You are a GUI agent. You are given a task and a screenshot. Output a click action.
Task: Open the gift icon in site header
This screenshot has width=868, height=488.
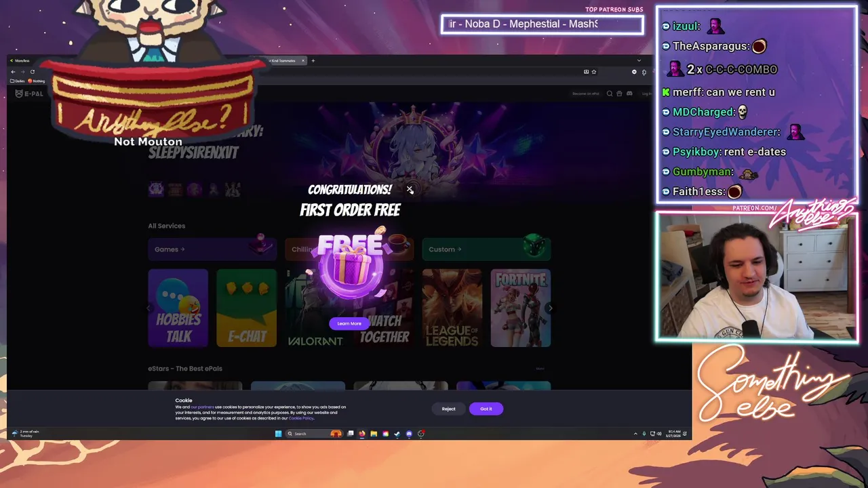619,94
